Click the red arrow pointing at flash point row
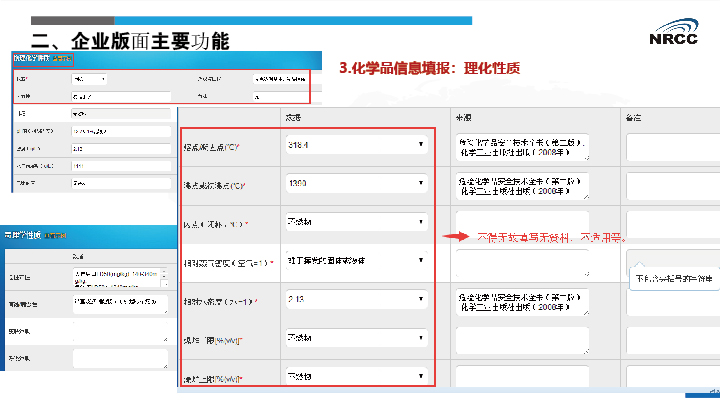The width and height of the screenshot is (720, 405). (x=458, y=238)
